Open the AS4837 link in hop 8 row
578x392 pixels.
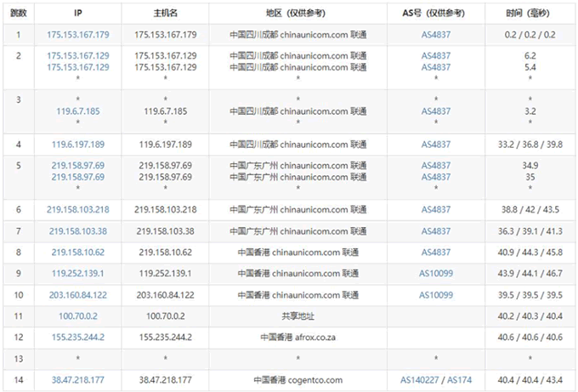(436, 253)
